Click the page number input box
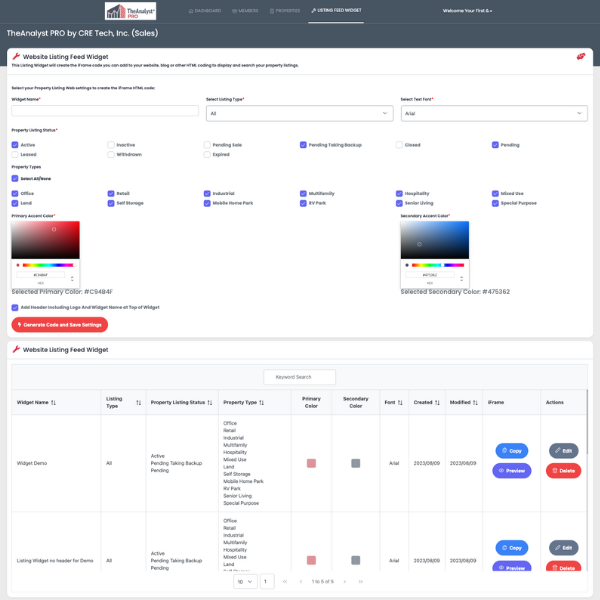The image size is (600, 600). pos(267,582)
